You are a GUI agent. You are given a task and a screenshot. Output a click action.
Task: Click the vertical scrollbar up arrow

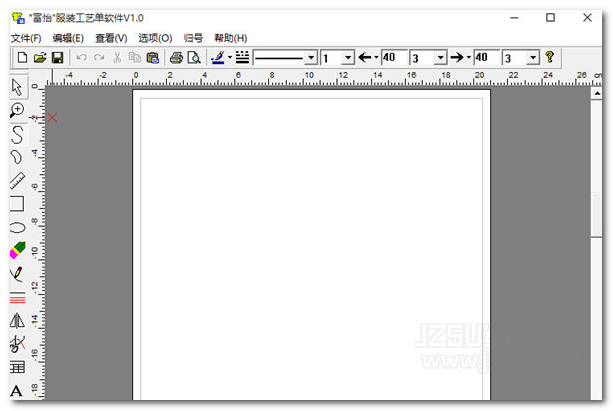tap(597, 93)
